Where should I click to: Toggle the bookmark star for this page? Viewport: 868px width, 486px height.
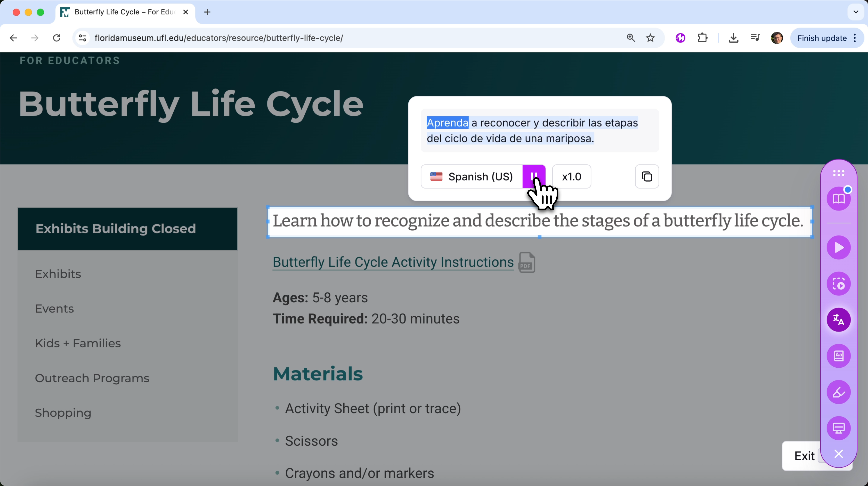[650, 38]
